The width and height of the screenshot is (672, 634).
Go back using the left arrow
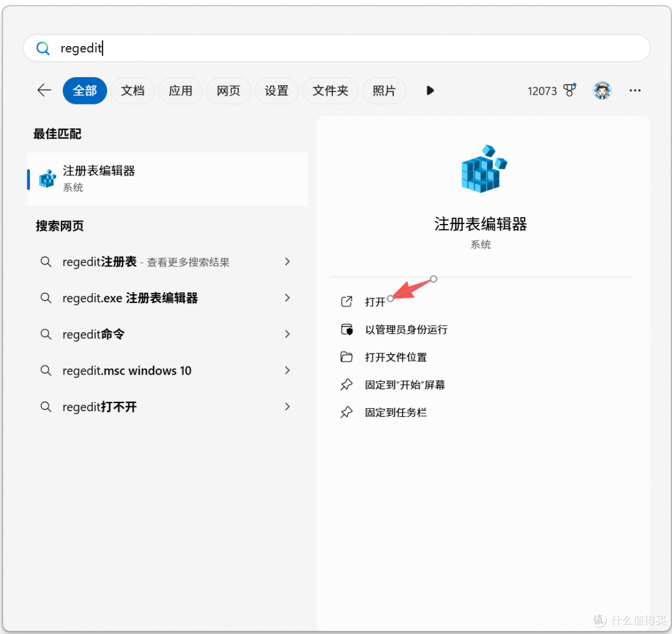pos(44,90)
